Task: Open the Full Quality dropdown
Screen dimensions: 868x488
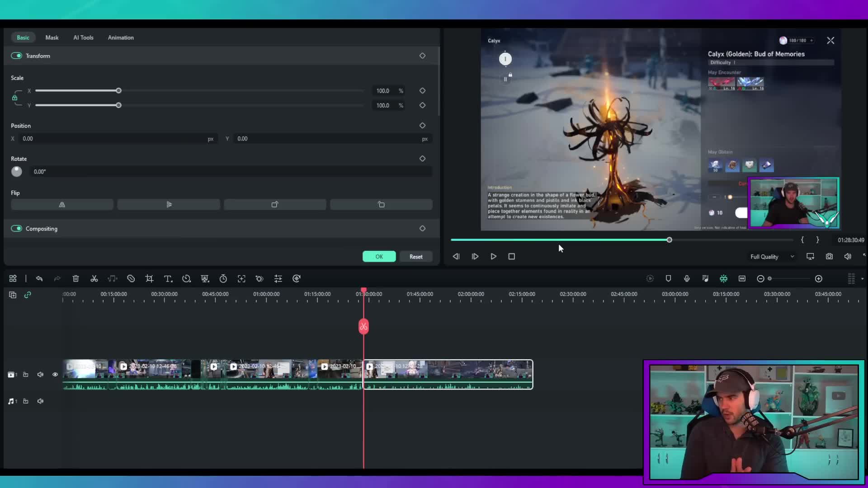Action: [x=772, y=257]
